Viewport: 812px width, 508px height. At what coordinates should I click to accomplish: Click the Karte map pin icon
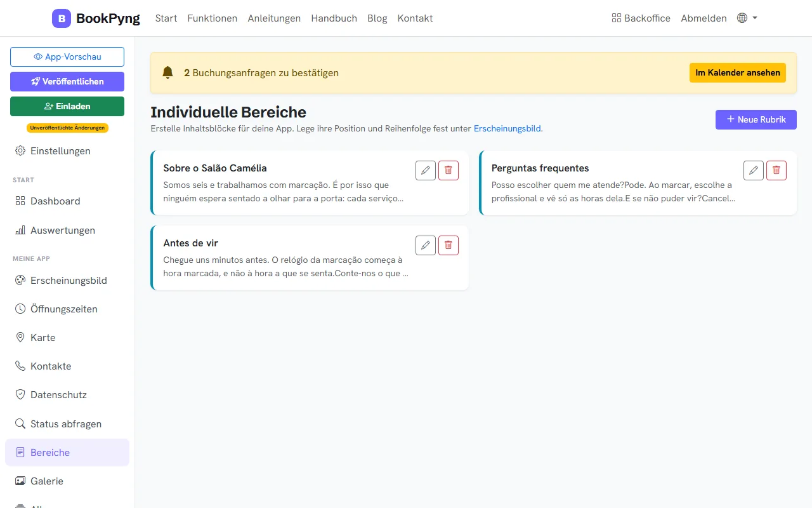point(20,338)
